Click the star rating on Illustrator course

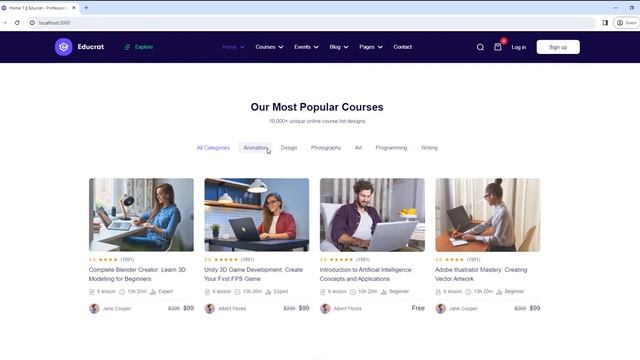[454, 260]
